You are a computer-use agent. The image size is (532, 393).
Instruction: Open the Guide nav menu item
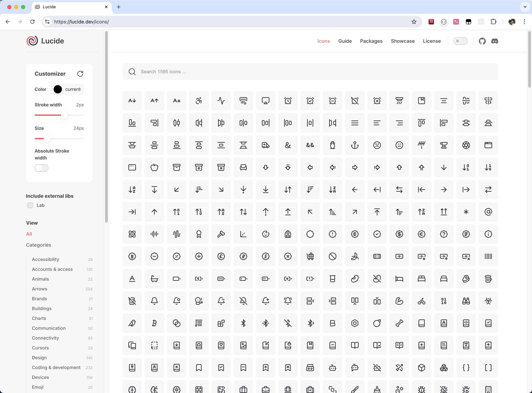tap(345, 41)
